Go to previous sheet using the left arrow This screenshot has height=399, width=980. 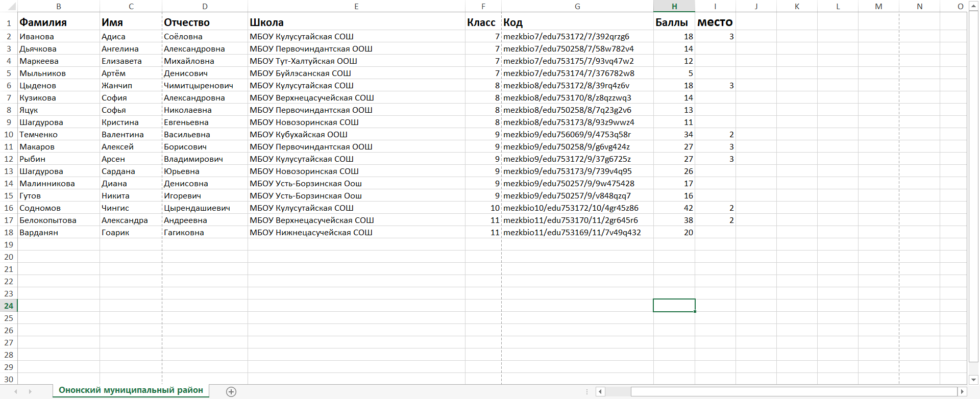[16, 391]
